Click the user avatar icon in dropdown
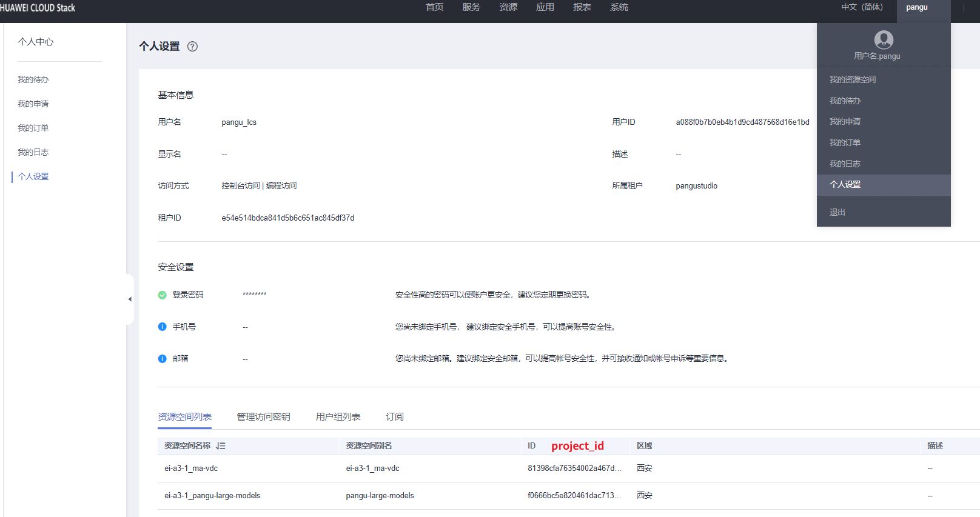Viewport: 980px width, 517px height. (x=883, y=40)
